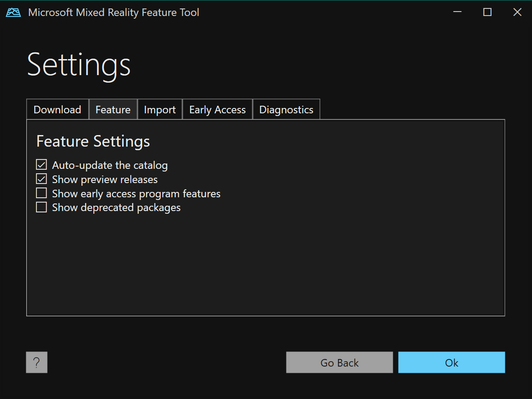Image resolution: width=532 pixels, height=399 pixels.
Task: Click the window title text in the title bar
Action: tap(113, 12)
